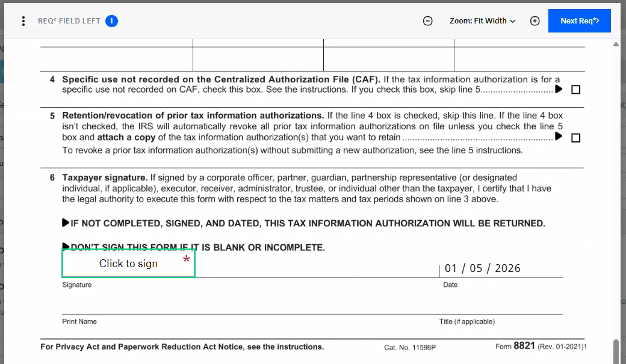Click the scrollbar down arrow
Screen dimensions: 626x364
coord(616,359)
